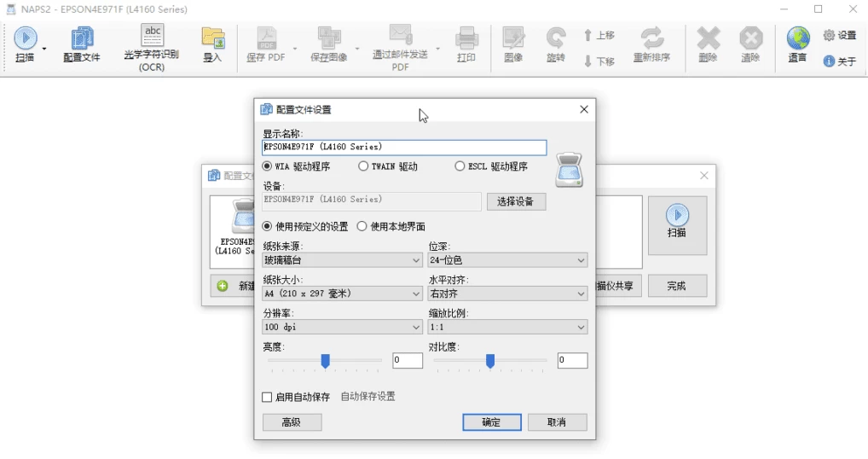
Task: Click the 显示名称 text input field
Action: coord(404,148)
